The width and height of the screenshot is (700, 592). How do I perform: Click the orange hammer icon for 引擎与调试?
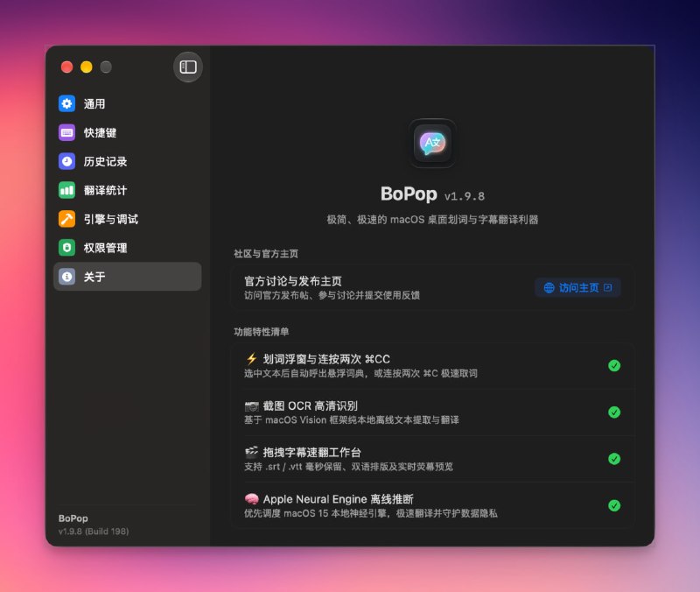tap(67, 219)
